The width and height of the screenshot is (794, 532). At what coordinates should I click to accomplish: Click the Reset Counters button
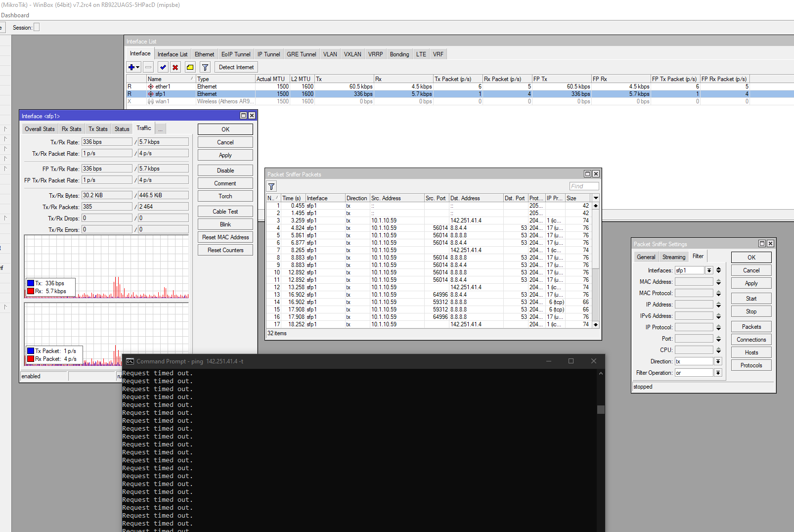coord(225,250)
